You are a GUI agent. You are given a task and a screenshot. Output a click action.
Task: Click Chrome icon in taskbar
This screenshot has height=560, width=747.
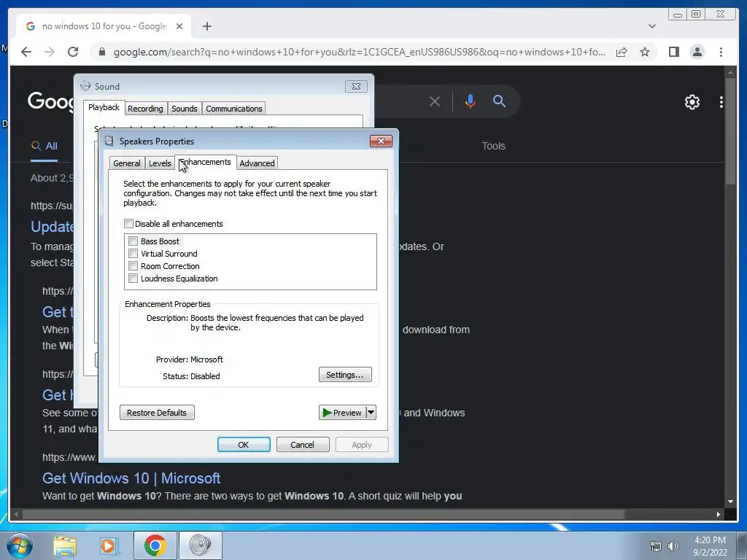155,545
